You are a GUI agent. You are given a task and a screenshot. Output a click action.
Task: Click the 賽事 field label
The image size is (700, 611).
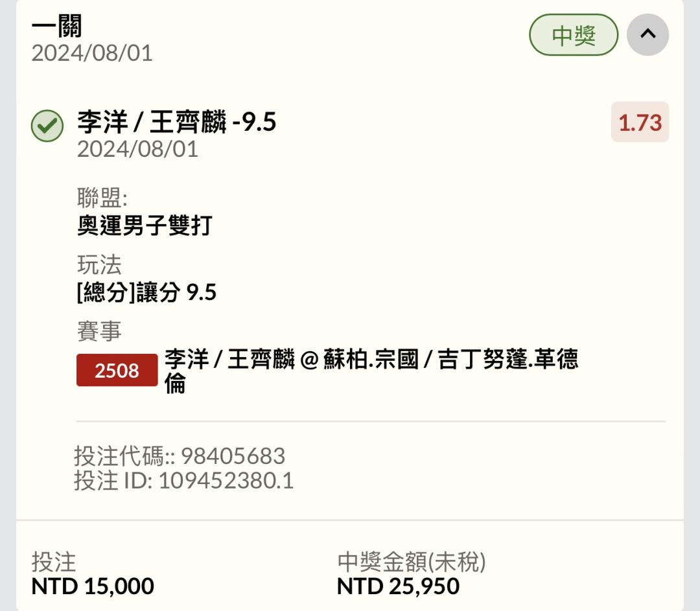[x=99, y=331]
